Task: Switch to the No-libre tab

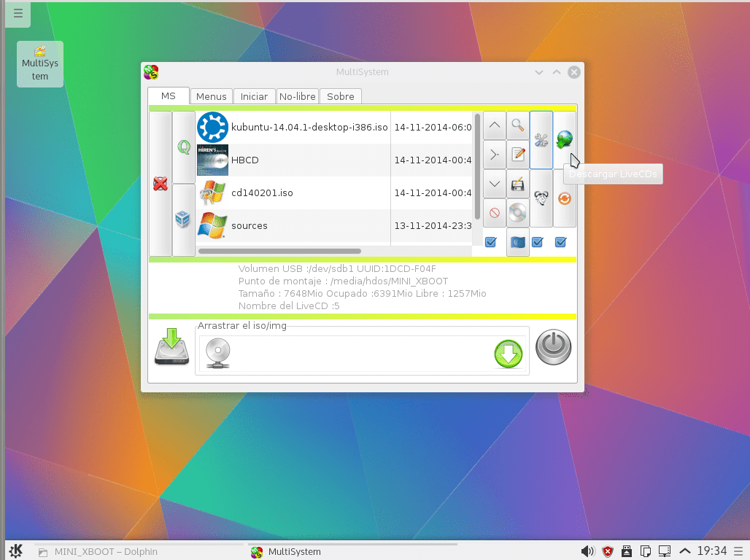Action: (298, 96)
